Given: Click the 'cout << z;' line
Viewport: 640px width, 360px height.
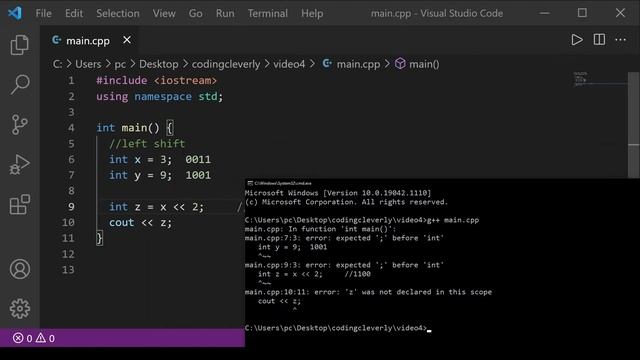Looking at the screenshot, I should [x=140, y=222].
